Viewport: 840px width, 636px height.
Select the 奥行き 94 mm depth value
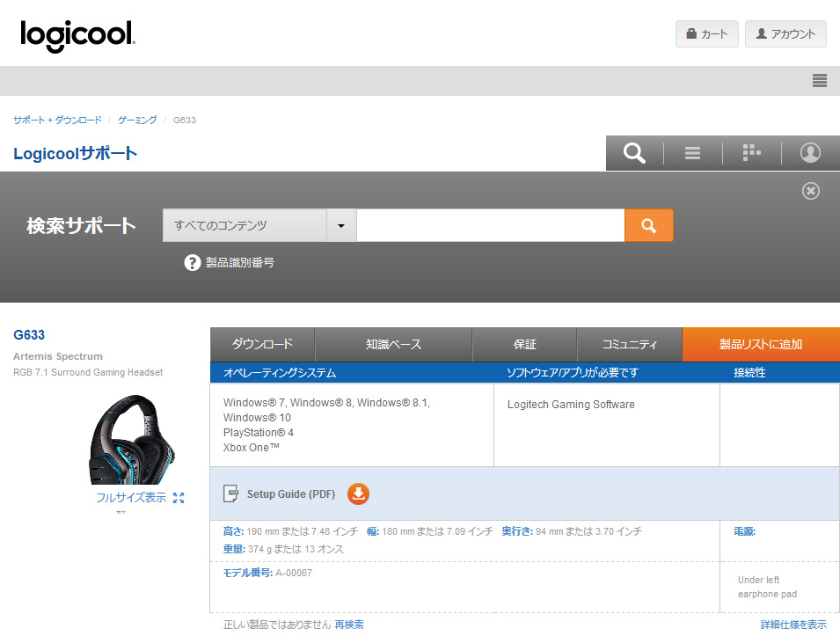click(x=588, y=531)
